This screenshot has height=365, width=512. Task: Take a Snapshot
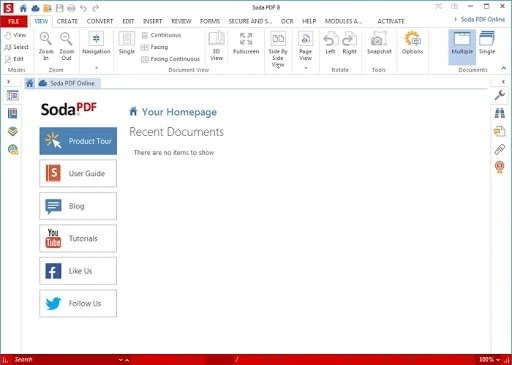379,43
